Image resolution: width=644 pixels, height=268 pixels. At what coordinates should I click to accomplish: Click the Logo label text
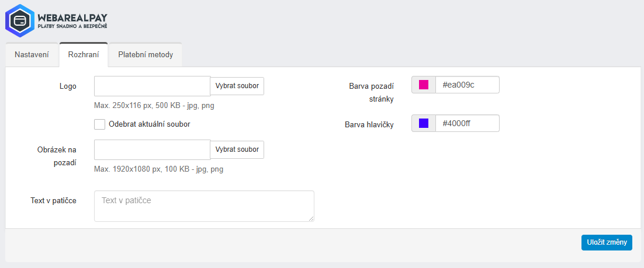click(x=68, y=86)
